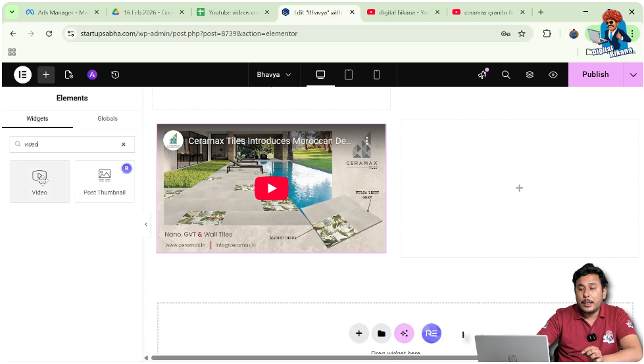The image size is (644, 364).
Task: Open the Elementor finder search icon
Action: [506, 75]
